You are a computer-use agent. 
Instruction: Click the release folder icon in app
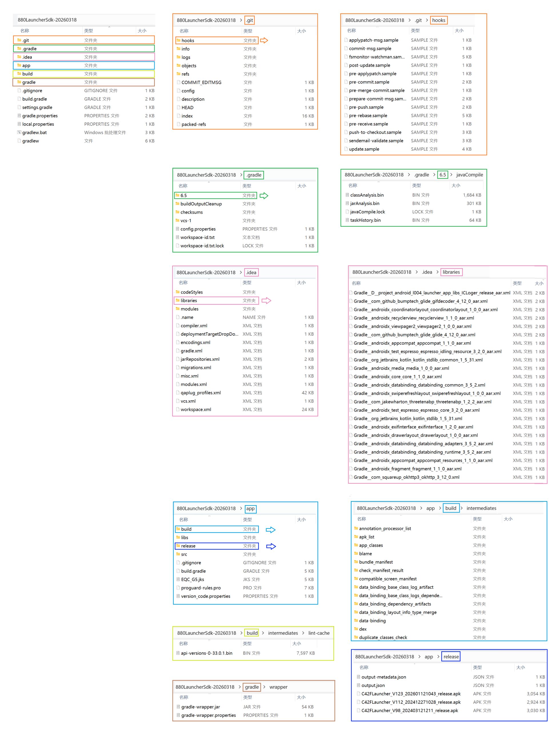178,546
